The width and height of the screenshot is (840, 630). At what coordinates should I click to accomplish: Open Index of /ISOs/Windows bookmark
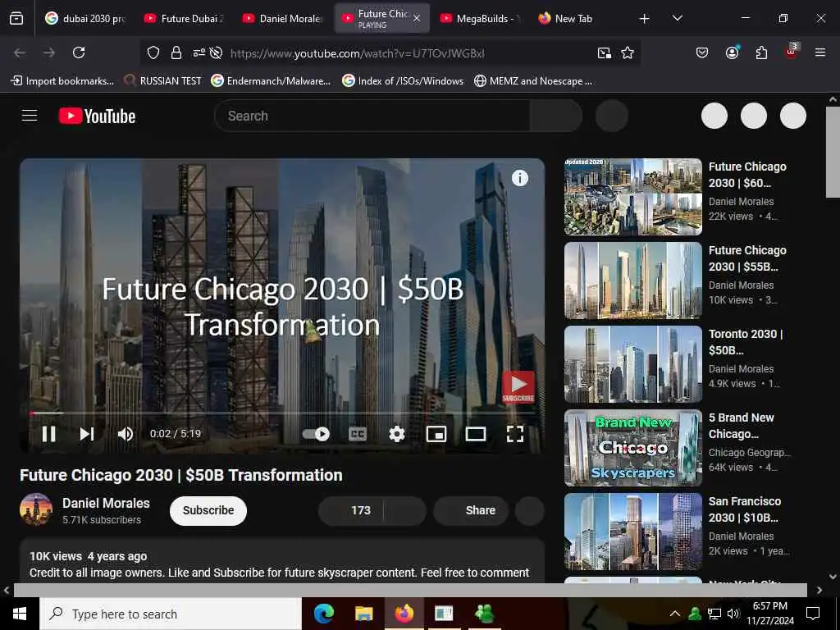(x=403, y=81)
